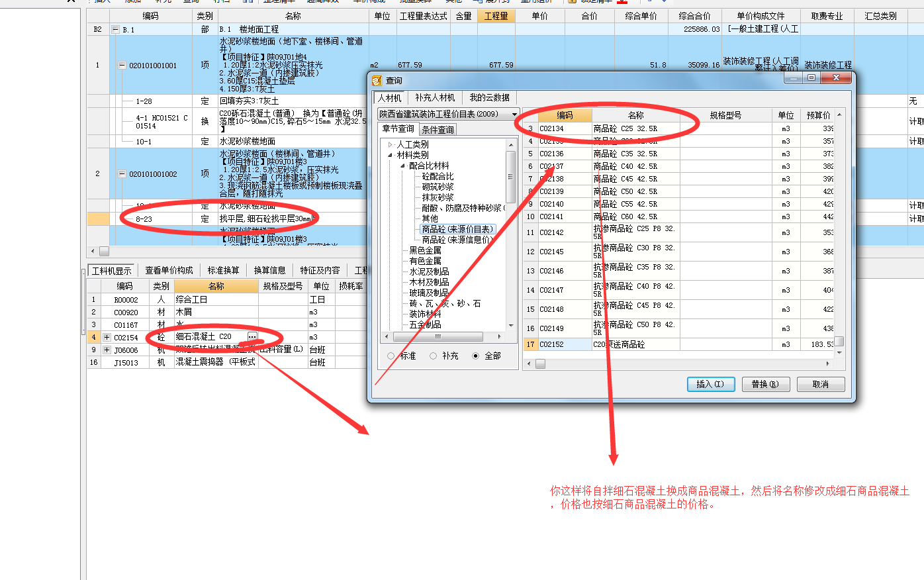Screen dimensions: 924x580
Task: Select the C00920 木屑 row
Action: (227, 312)
